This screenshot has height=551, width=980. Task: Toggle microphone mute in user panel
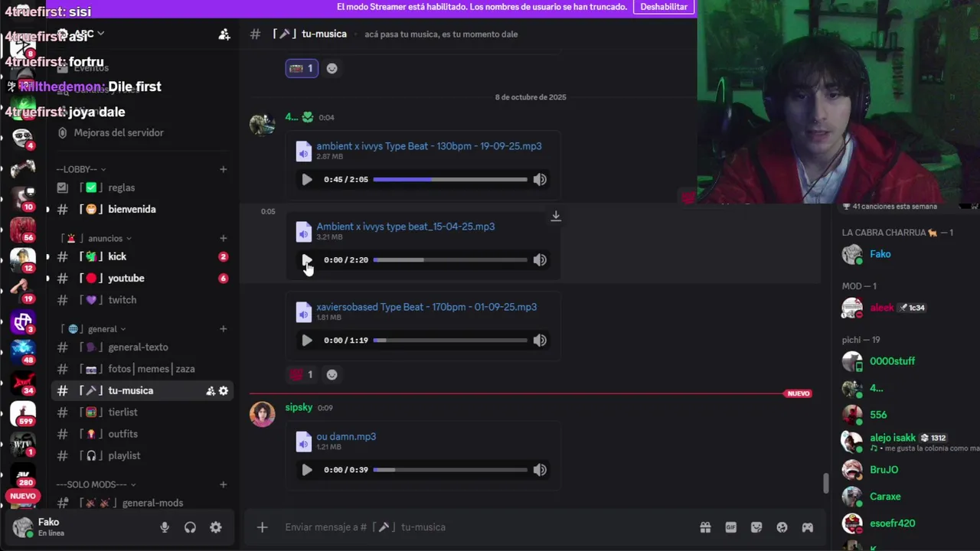pos(165,527)
